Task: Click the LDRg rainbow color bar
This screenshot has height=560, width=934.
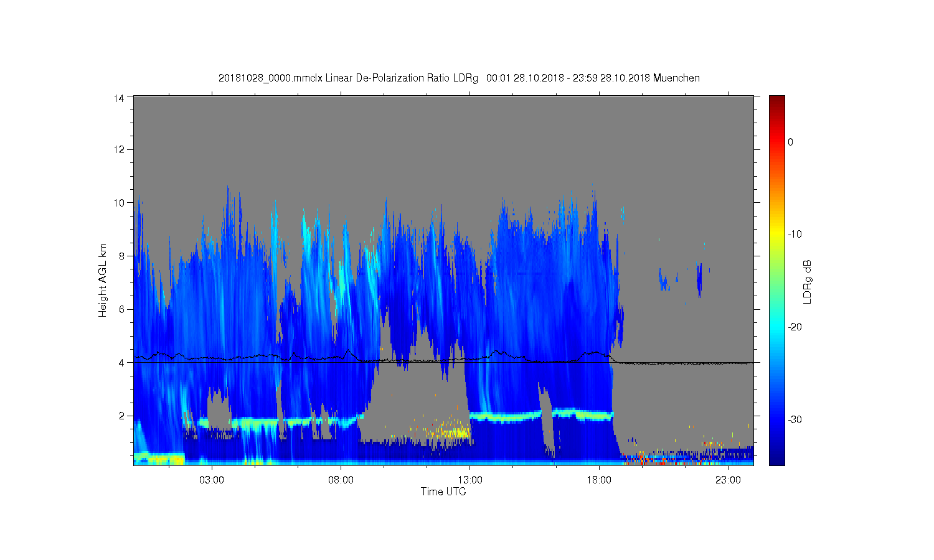Action: point(777,280)
